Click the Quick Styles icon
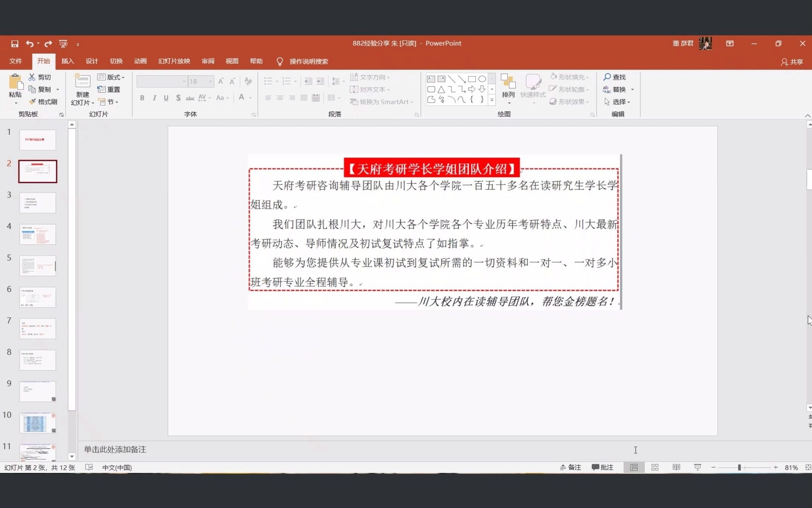Screen dimensions: 812x508 pos(533,82)
